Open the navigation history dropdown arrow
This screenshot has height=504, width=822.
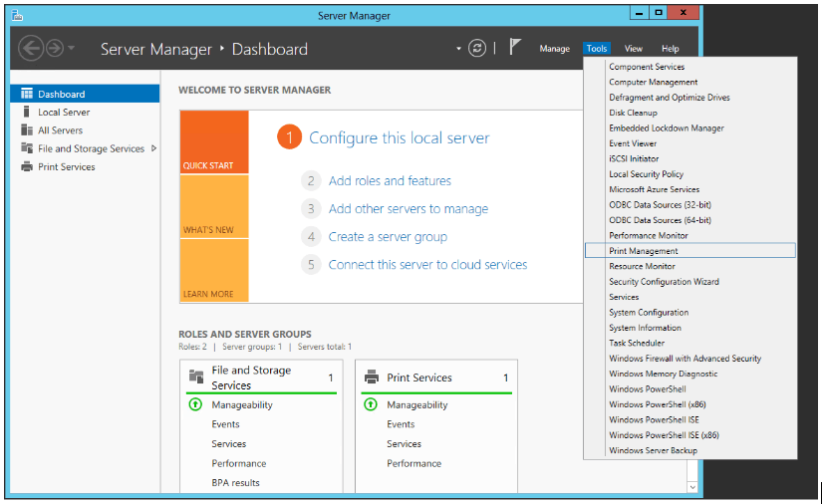coord(72,49)
